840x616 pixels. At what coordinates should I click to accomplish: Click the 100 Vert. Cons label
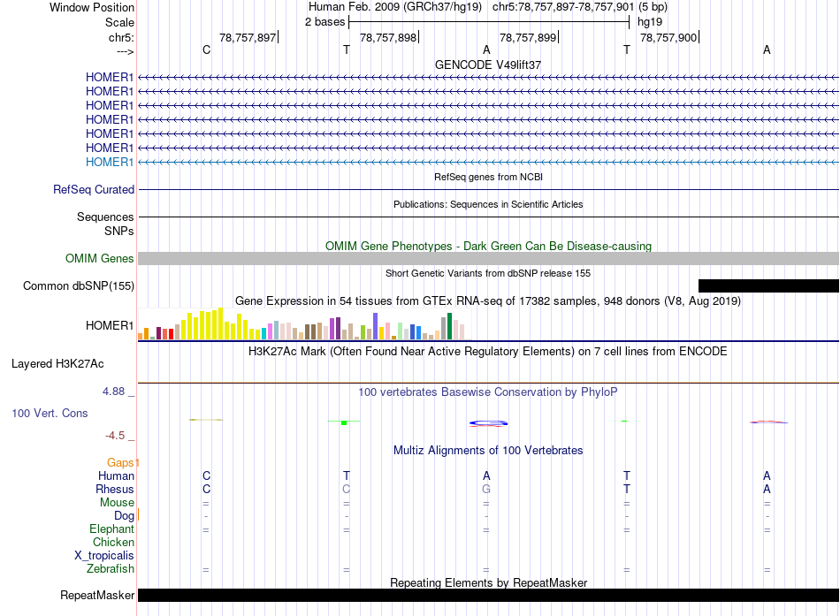(50, 413)
